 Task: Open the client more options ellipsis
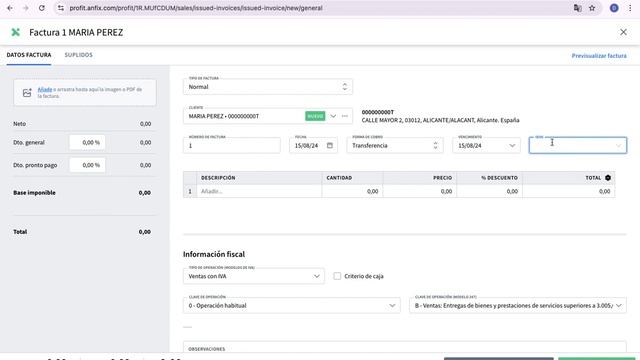(x=345, y=116)
